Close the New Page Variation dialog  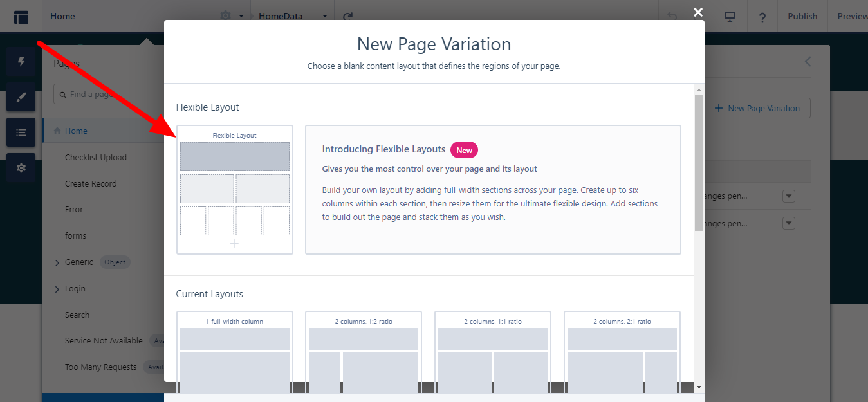[x=698, y=12]
